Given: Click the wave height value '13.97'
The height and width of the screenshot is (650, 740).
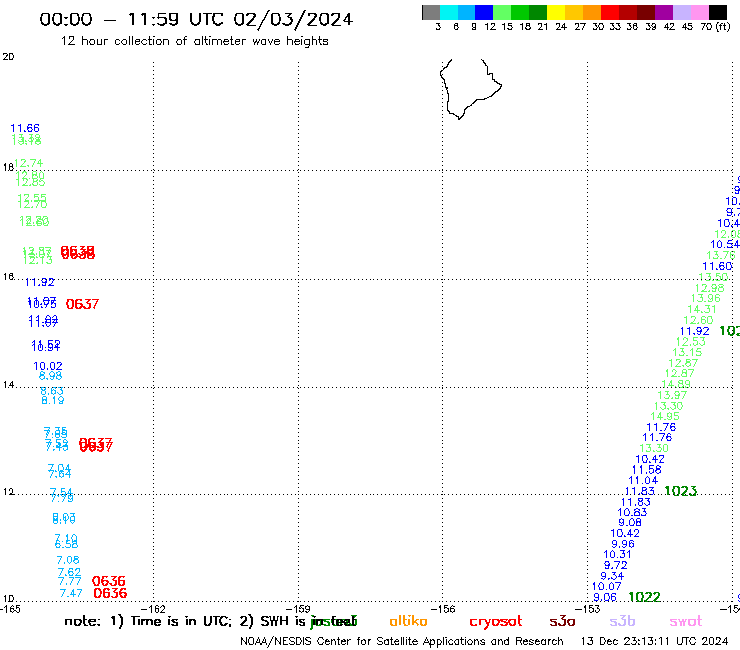Looking at the screenshot, I should [x=672, y=395].
